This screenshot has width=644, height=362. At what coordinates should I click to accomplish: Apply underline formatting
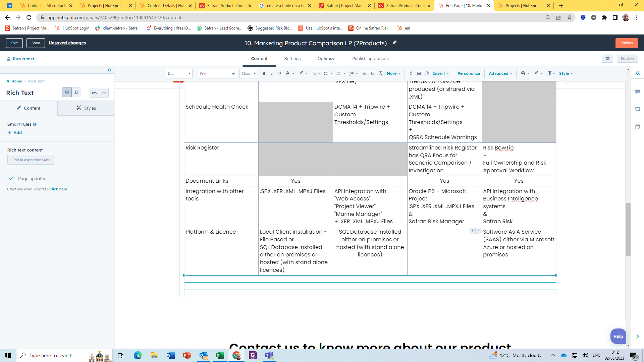pyautogui.click(x=280, y=73)
